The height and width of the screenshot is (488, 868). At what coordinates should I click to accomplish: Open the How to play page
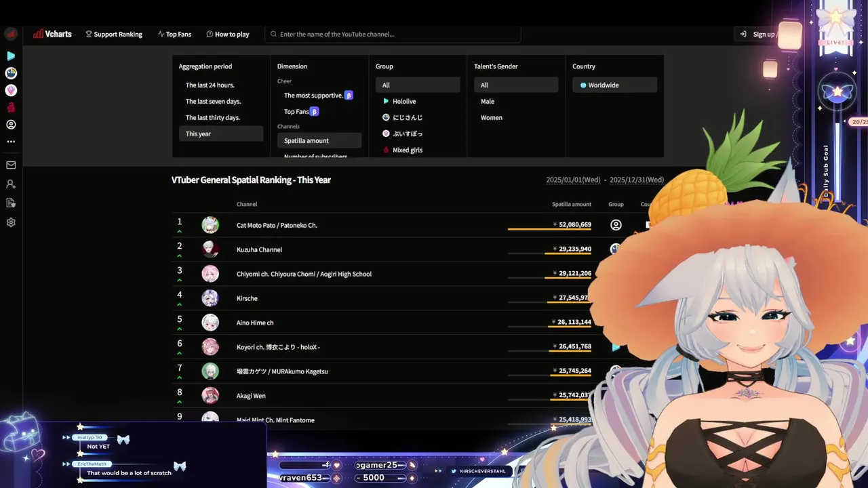pos(228,34)
